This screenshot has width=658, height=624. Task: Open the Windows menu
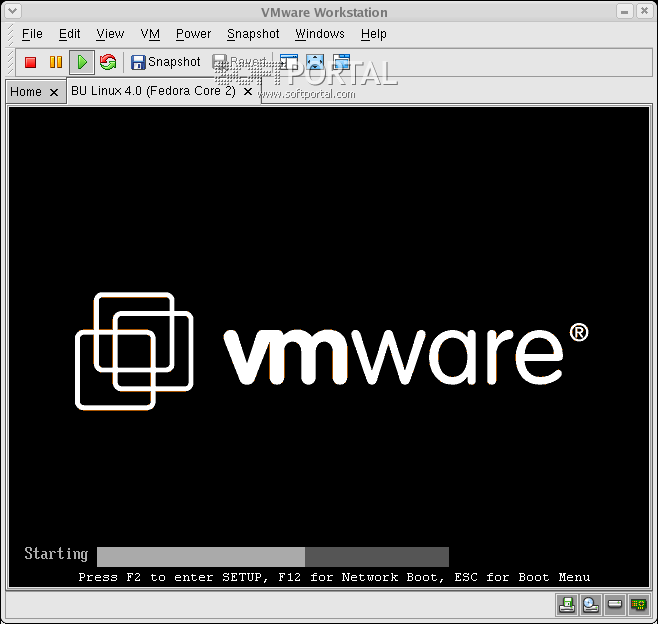click(x=320, y=34)
